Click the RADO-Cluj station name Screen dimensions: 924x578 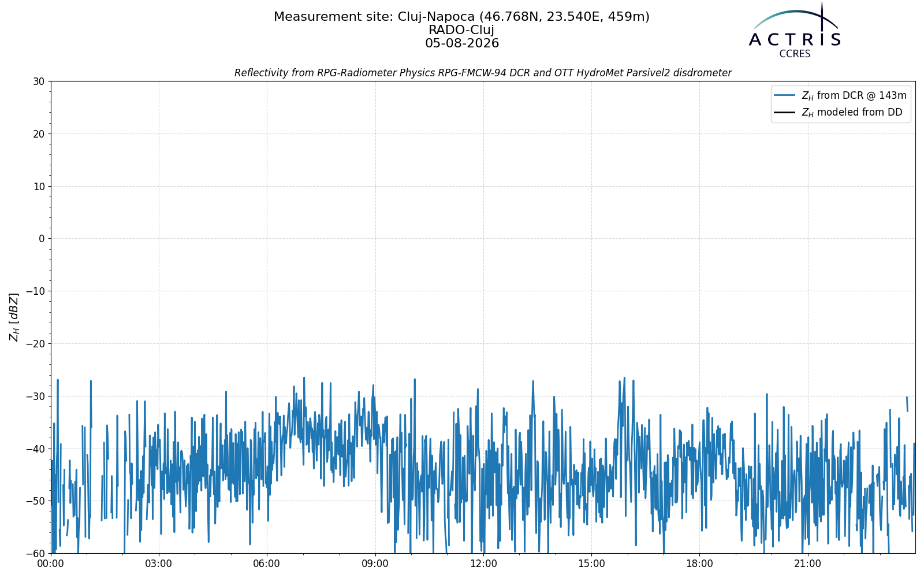(x=461, y=30)
